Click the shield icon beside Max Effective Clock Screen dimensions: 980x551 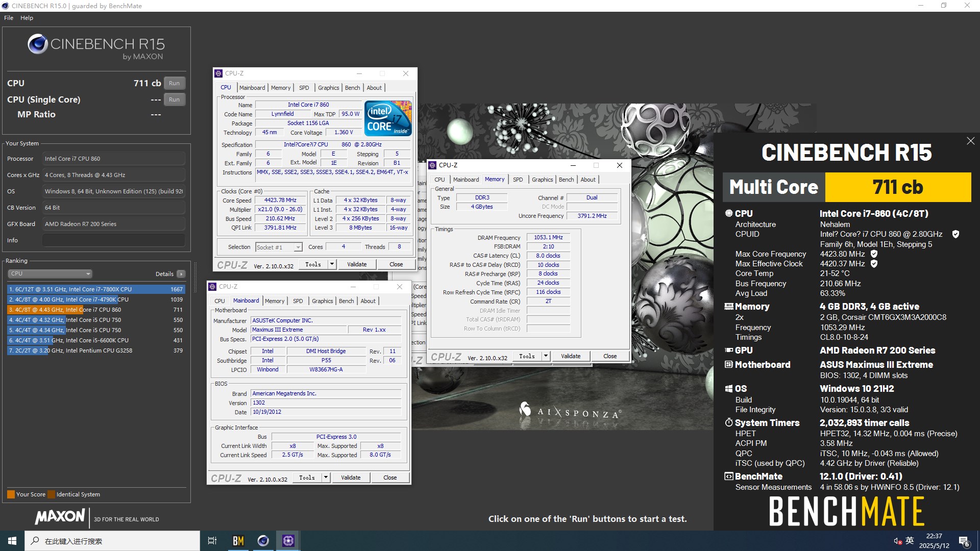(874, 264)
